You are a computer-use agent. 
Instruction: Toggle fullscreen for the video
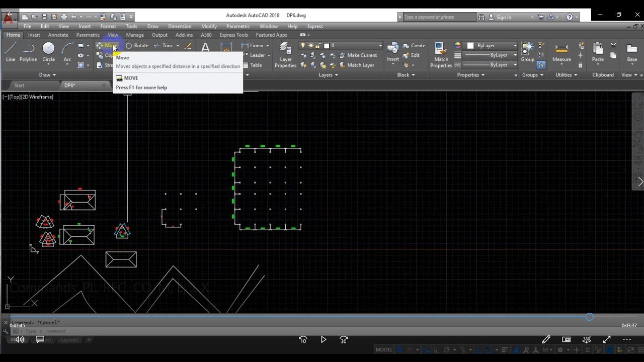pos(607,339)
